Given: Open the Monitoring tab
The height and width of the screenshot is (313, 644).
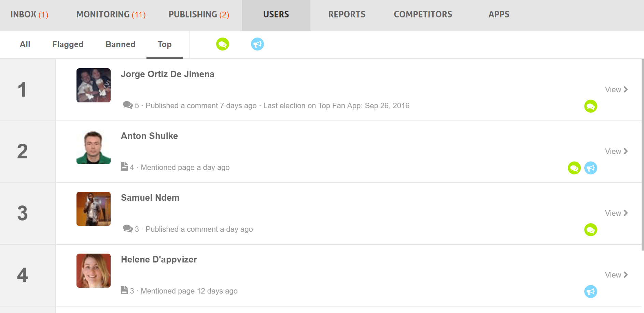Looking at the screenshot, I should (x=111, y=15).
